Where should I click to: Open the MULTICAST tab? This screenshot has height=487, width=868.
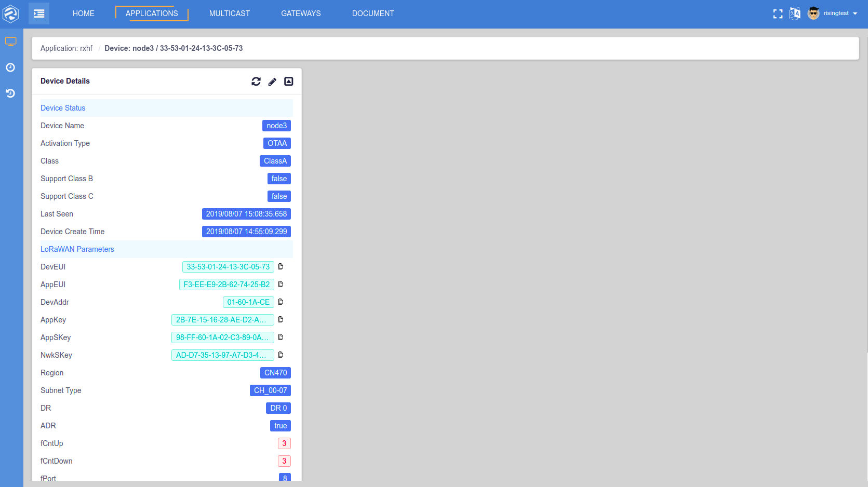(x=230, y=13)
